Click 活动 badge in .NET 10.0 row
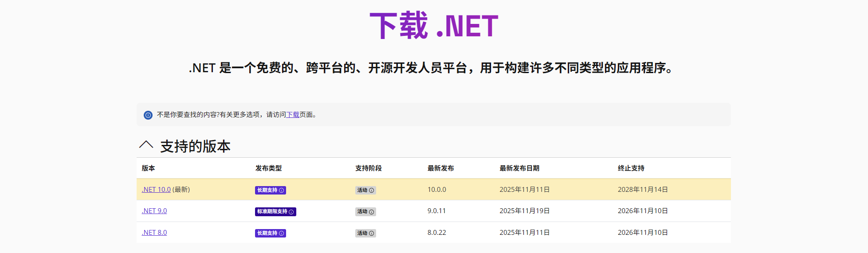The height and width of the screenshot is (253, 868). tap(365, 190)
